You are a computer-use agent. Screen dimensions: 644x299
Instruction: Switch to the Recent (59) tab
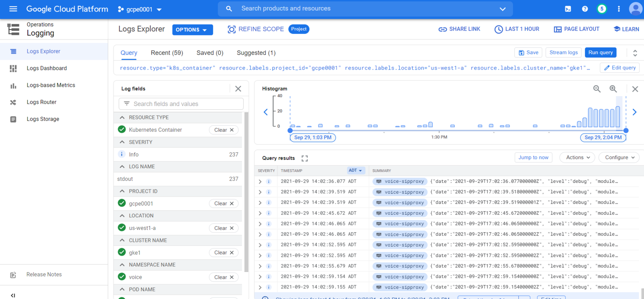pos(167,53)
